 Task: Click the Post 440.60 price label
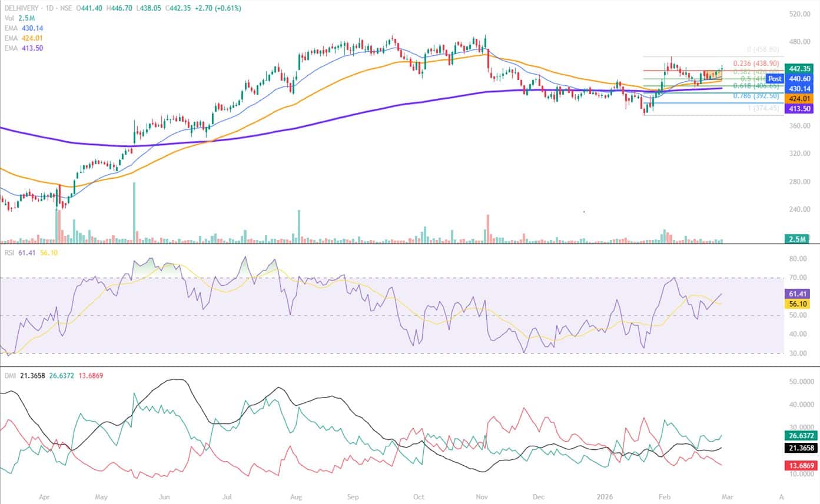point(790,78)
